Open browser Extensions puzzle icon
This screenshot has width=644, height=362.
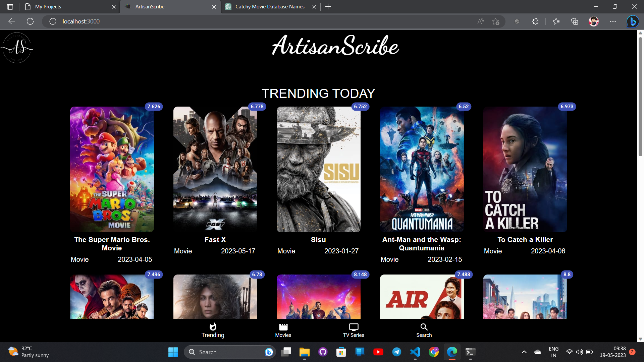point(535,21)
